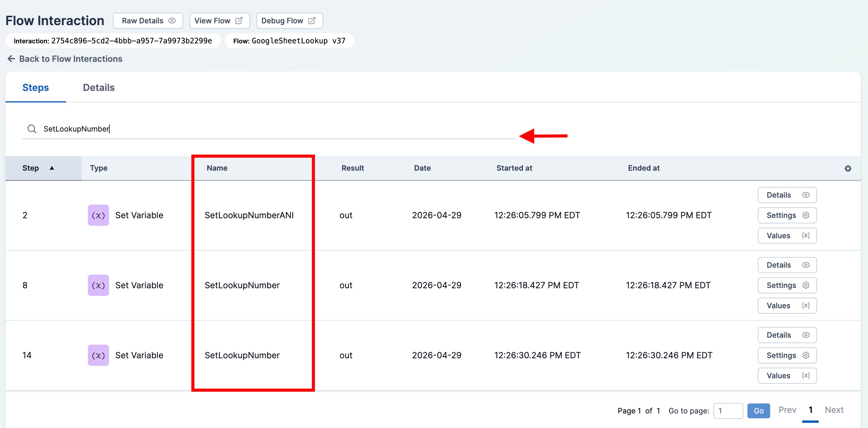Open Details for step 2
This screenshot has height=428, width=868.
tap(787, 195)
